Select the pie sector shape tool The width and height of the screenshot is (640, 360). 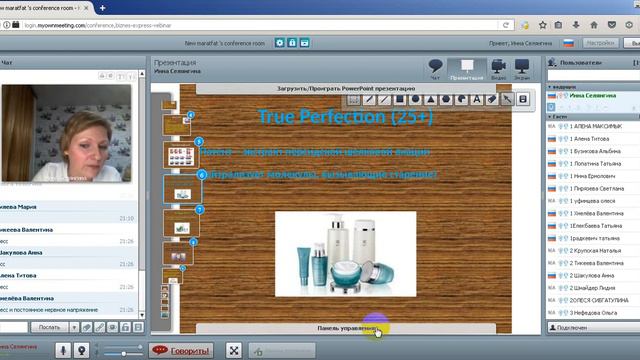(461, 99)
